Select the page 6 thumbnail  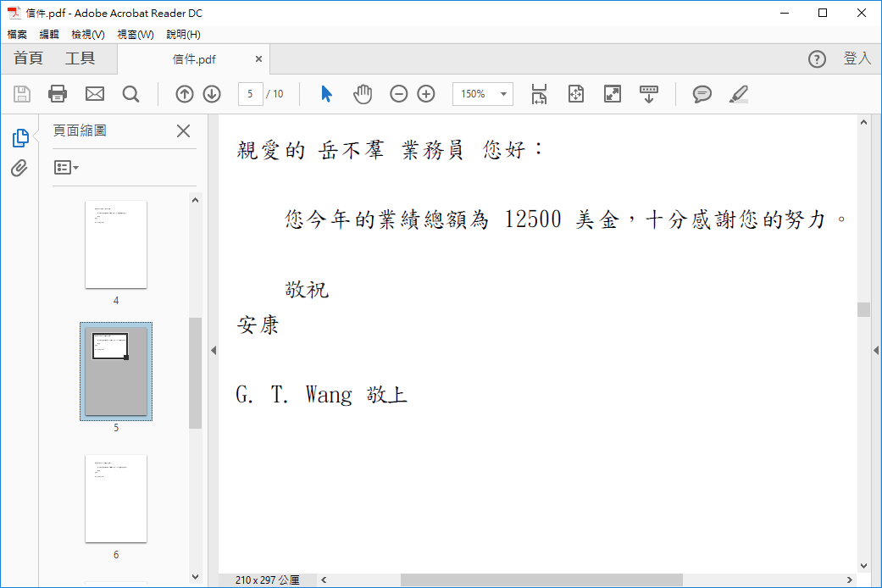[115, 498]
